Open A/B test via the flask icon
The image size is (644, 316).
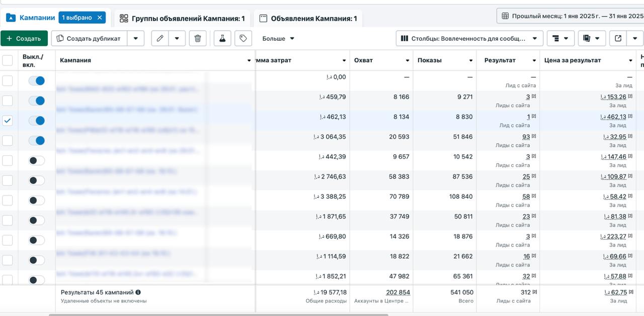222,38
